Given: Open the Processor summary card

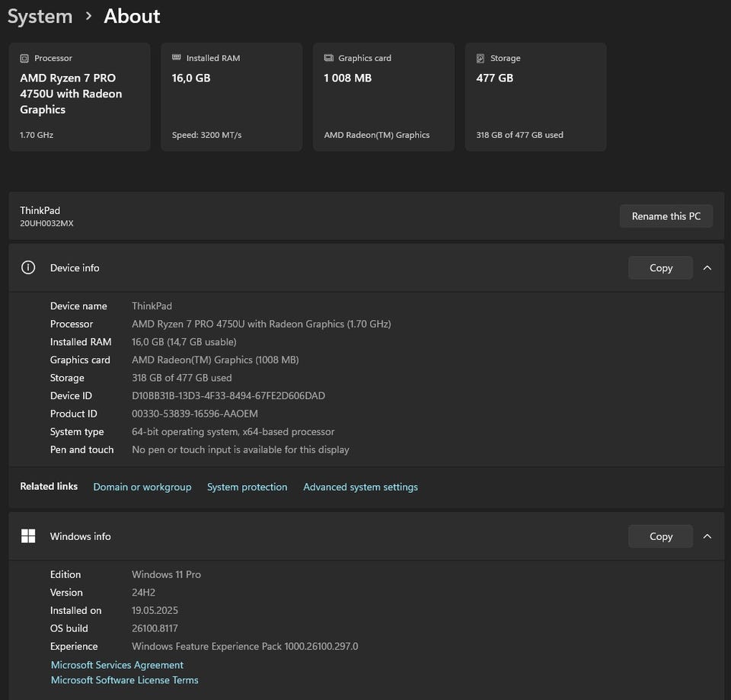Looking at the screenshot, I should (x=80, y=97).
